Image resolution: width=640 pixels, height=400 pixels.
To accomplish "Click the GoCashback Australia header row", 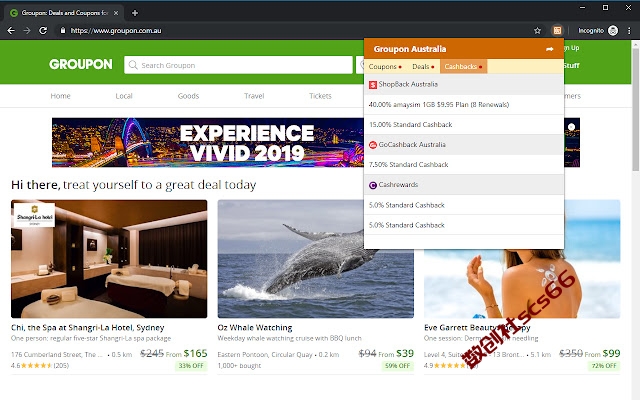I will pyautogui.click(x=464, y=145).
